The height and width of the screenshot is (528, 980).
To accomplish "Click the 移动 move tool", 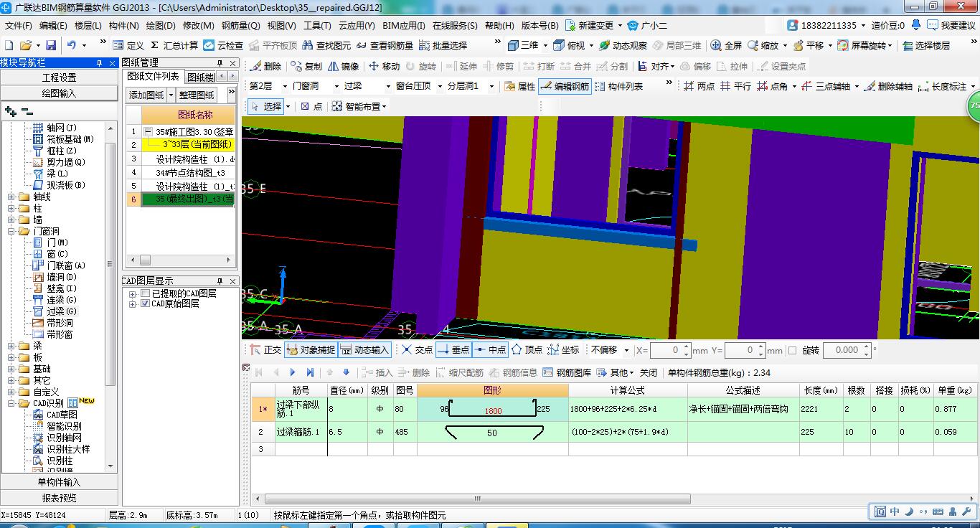I will (384, 66).
